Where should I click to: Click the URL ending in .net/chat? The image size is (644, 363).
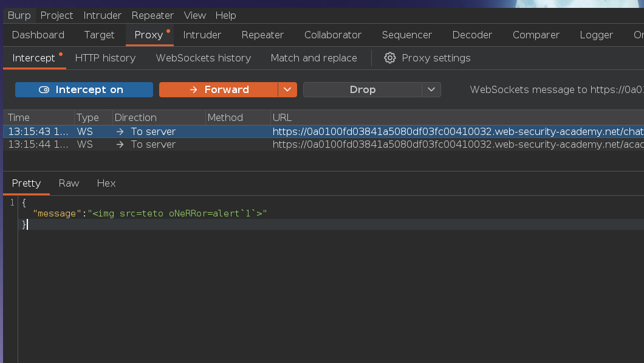point(458,131)
